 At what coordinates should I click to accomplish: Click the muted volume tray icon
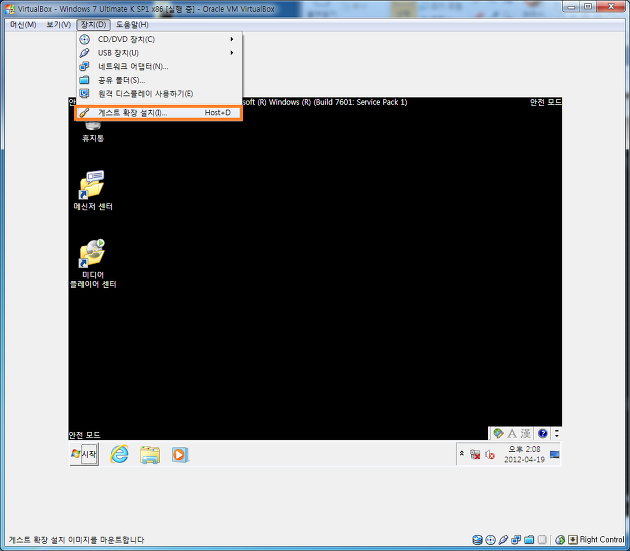tap(490, 455)
